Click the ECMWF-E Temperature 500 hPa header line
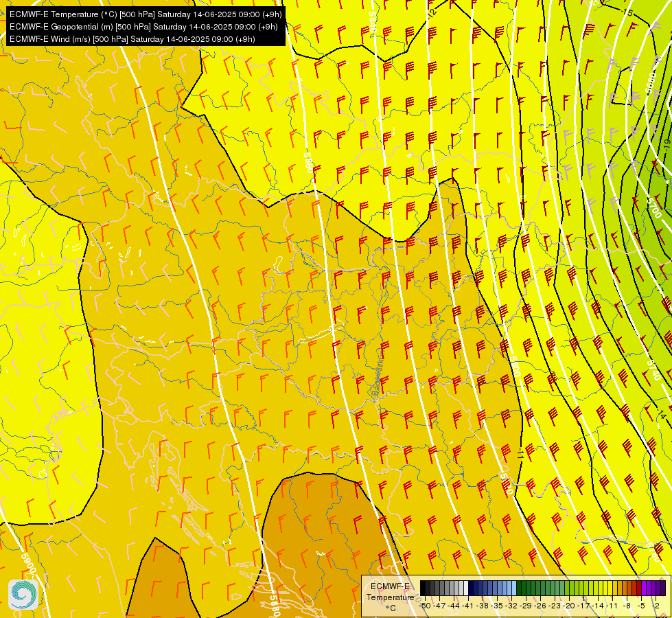672x618 pixels. [146, 14]
